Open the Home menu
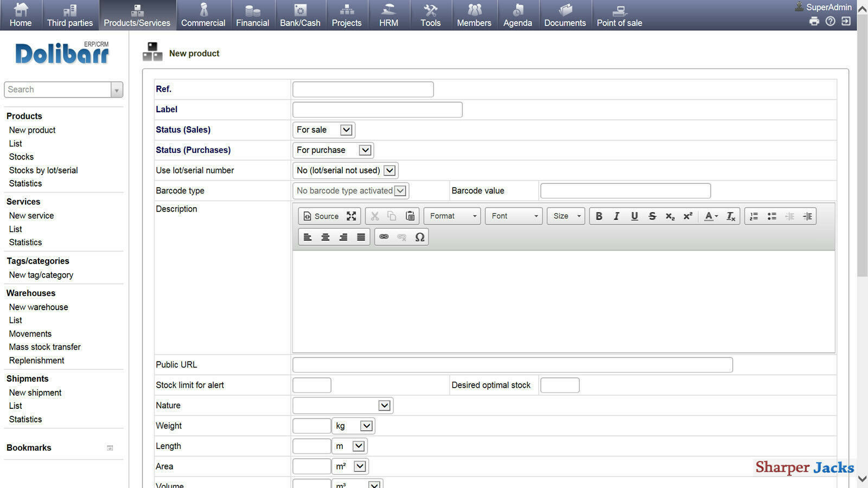 [21, 15]
